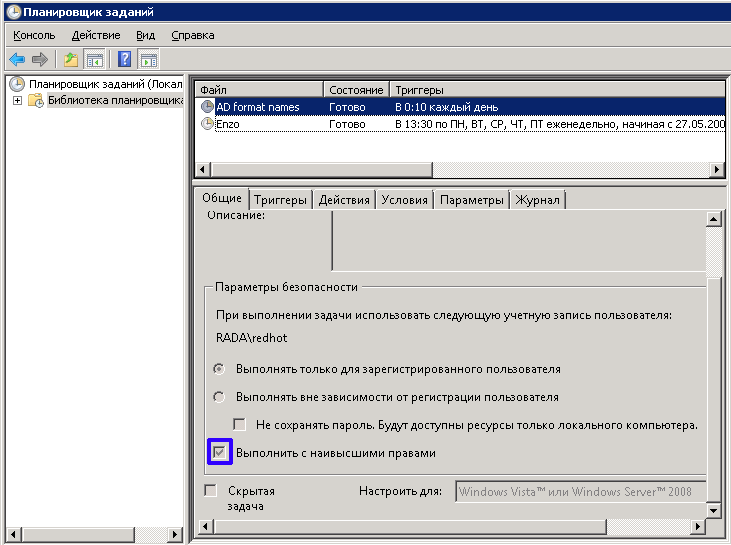Switch to the Условия tab
This screenshot has height=545, width=731.
(404, 200)
